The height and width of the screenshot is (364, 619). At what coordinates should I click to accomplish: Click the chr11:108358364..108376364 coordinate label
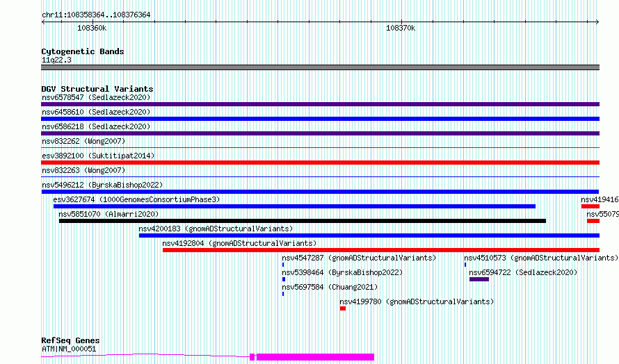tap(96, 15)
